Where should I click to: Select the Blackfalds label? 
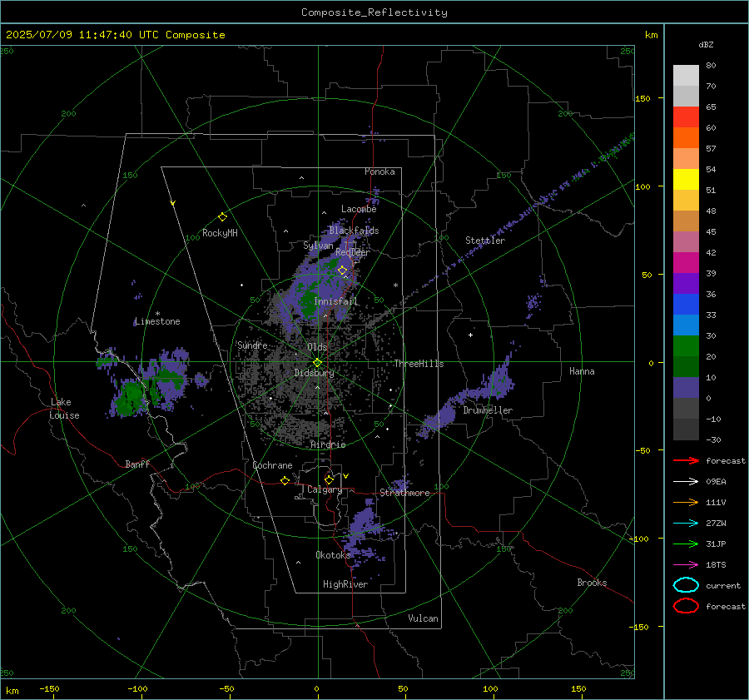354,231
